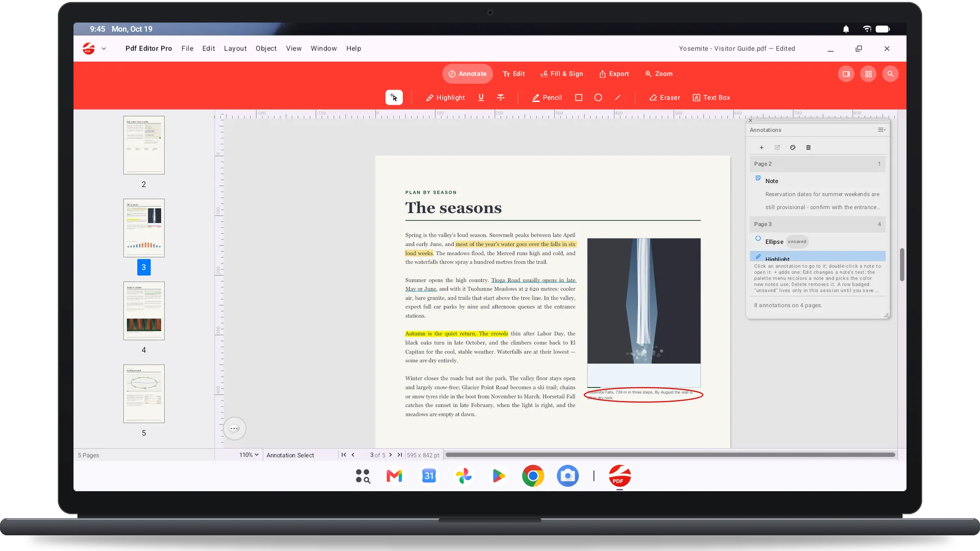980x551 pixels.
Task: Jump to the first page
Action: tap(344, 455)
